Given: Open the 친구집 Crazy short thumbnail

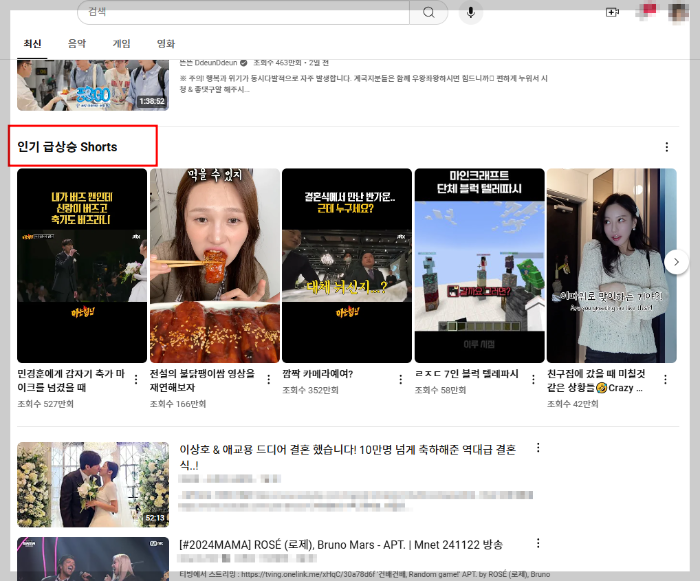Looking at the screenshot, I should tap(612, 265).
